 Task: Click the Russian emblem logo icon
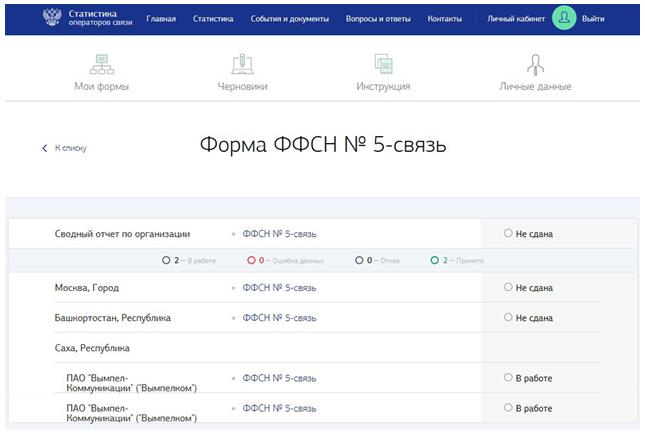coord(51,18)
